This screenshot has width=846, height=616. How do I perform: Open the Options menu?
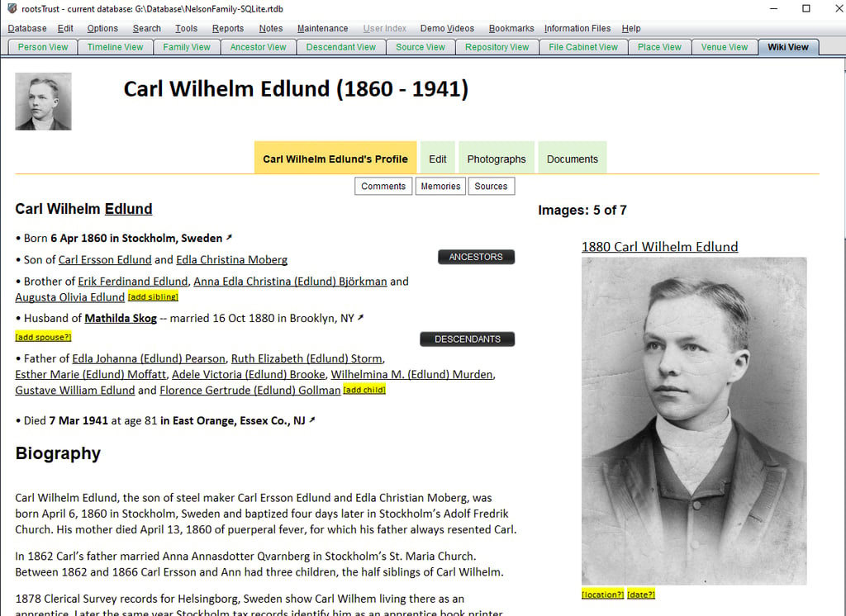(x=102, y=29)
